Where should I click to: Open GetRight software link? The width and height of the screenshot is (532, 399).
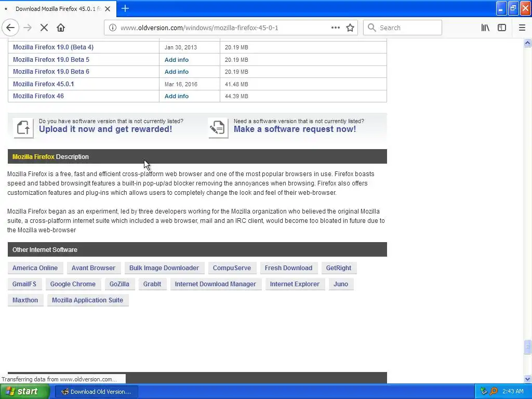point(339,268)
